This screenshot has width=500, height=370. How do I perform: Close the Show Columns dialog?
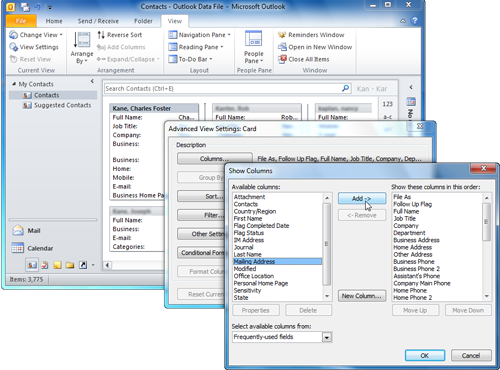[x=483, y=168]
